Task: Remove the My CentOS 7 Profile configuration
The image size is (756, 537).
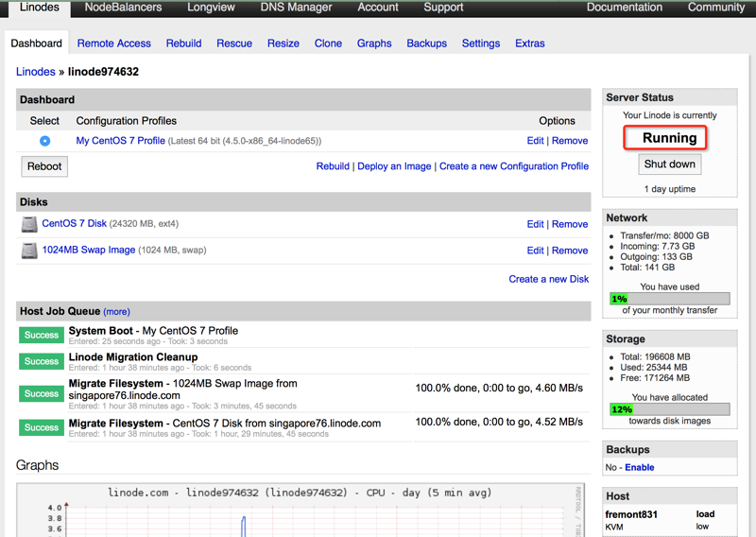Action: 570,141
